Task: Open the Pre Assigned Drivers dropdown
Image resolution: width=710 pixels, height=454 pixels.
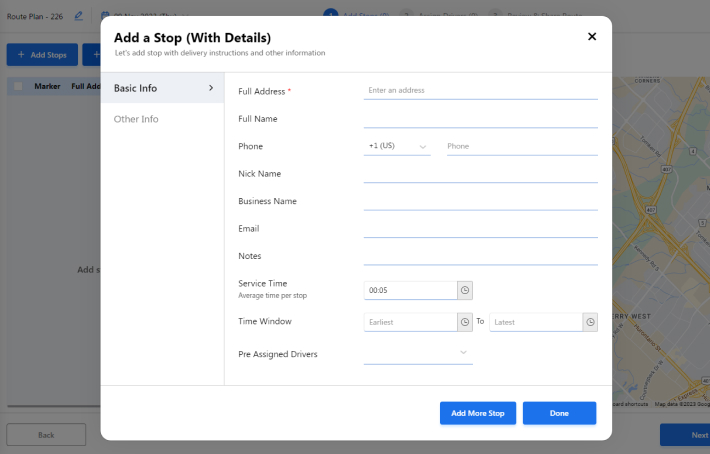Action: point(418,353)
